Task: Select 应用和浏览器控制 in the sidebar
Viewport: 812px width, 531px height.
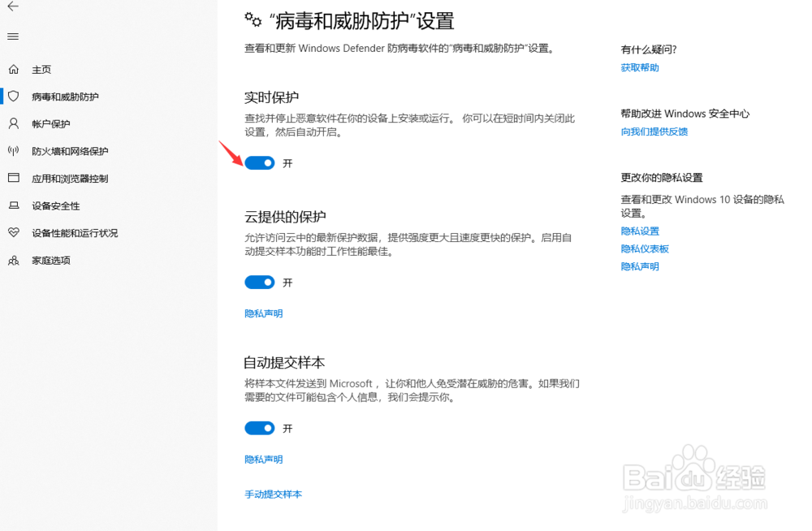Action: (70, 179)
